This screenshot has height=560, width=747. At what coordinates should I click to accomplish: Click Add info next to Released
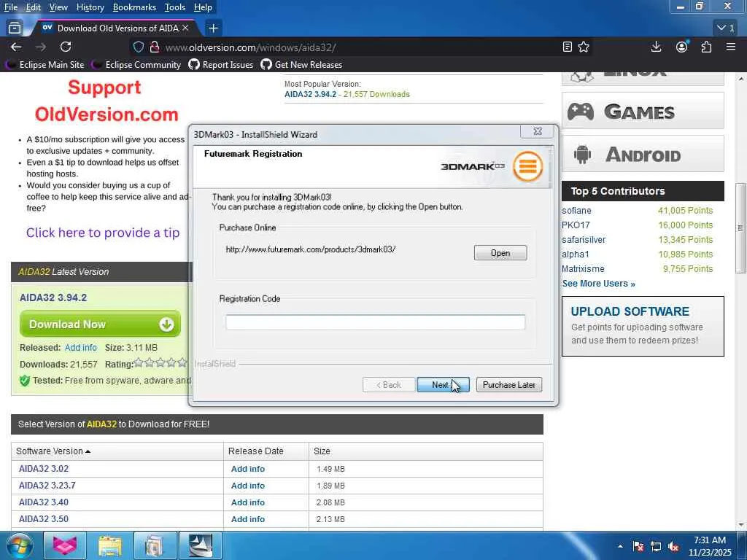[x=80, y=348]
